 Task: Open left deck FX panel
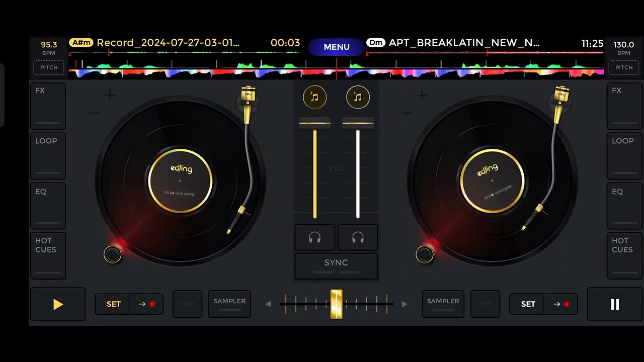[48, 106]
